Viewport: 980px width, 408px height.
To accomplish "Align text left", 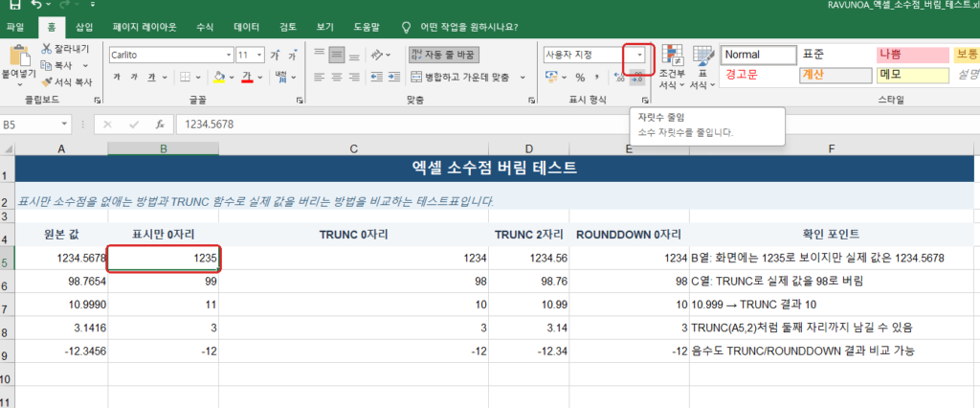I will 320,77.
